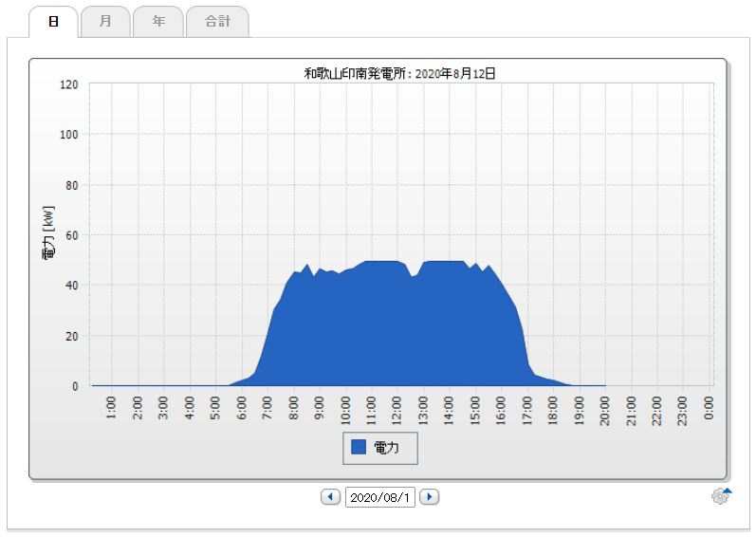Go to next day with right arrow
The image size is (756, 537).
click(x=429, y=496)
